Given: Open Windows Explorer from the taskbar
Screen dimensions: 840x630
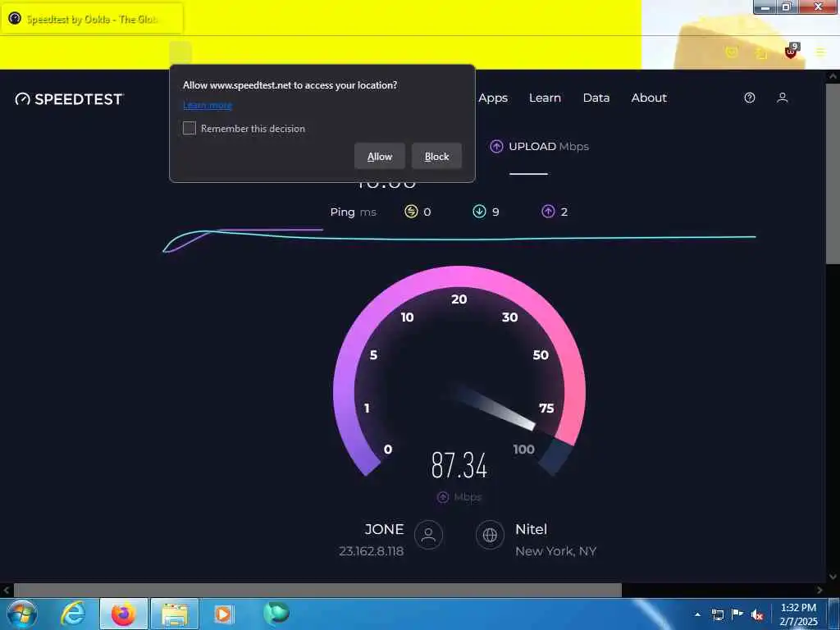Looking at the screenshot, I should click(175, 614).
